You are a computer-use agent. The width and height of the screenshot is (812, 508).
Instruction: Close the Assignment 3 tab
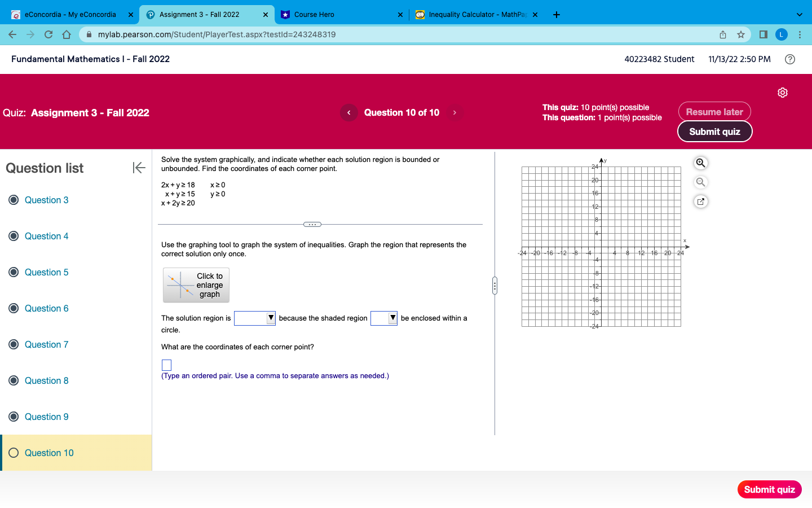tap(266, 15)
